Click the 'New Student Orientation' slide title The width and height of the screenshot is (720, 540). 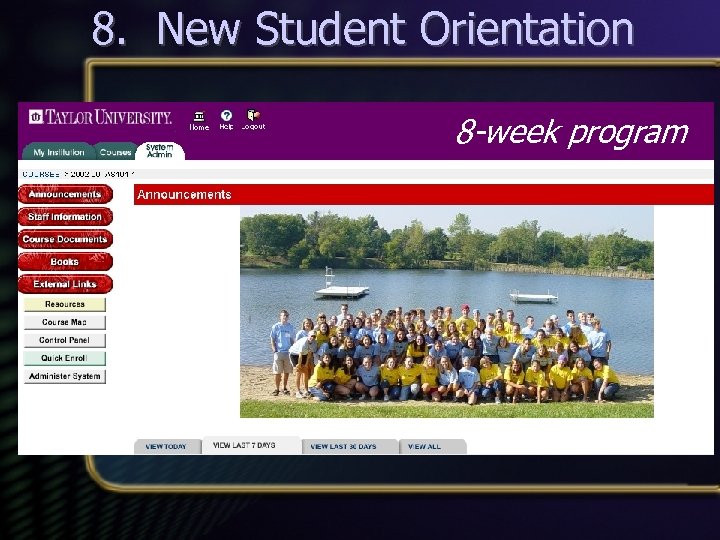pyautogui.click(x=395, y=28)
